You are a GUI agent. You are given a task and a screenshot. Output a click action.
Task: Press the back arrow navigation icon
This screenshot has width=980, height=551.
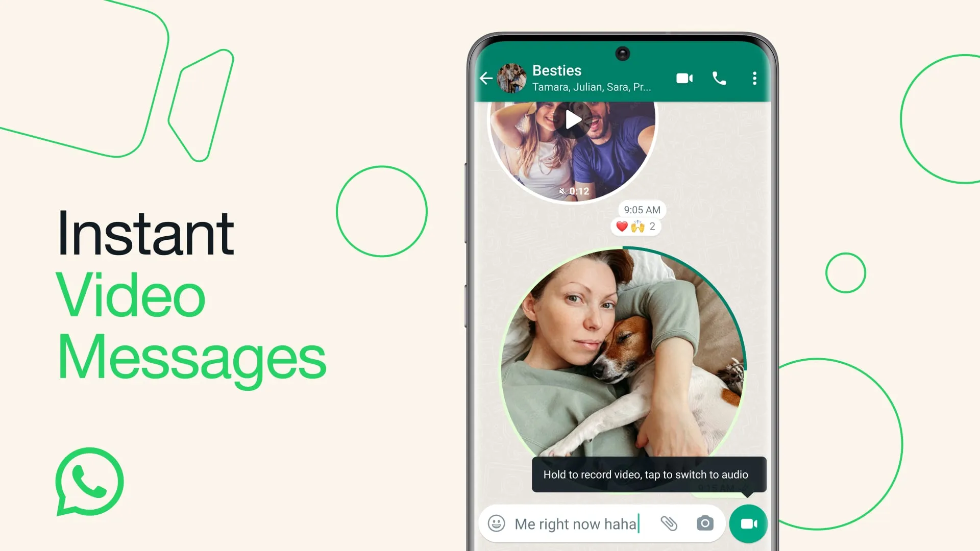click(x=486, y=77)
